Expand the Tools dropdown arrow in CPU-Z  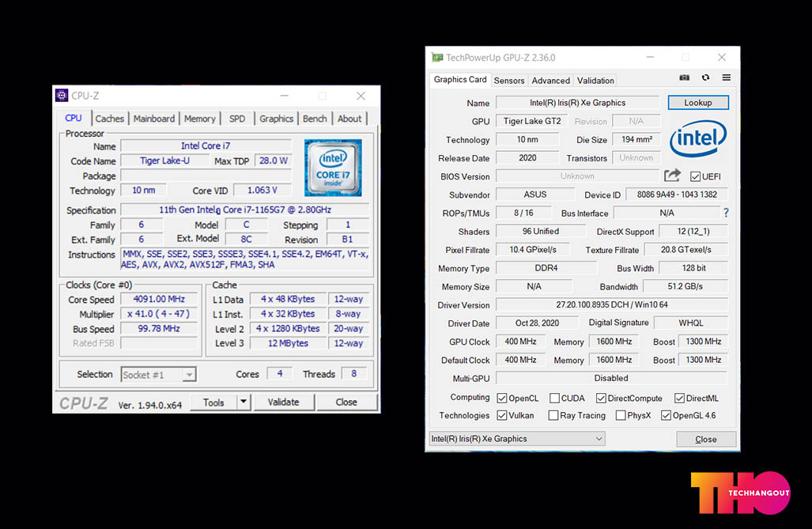243,402
